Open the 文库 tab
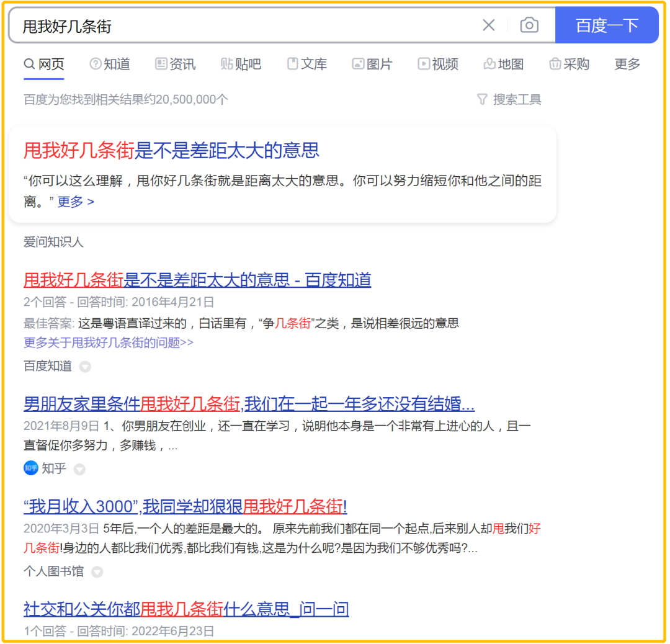 click(307, 65)
